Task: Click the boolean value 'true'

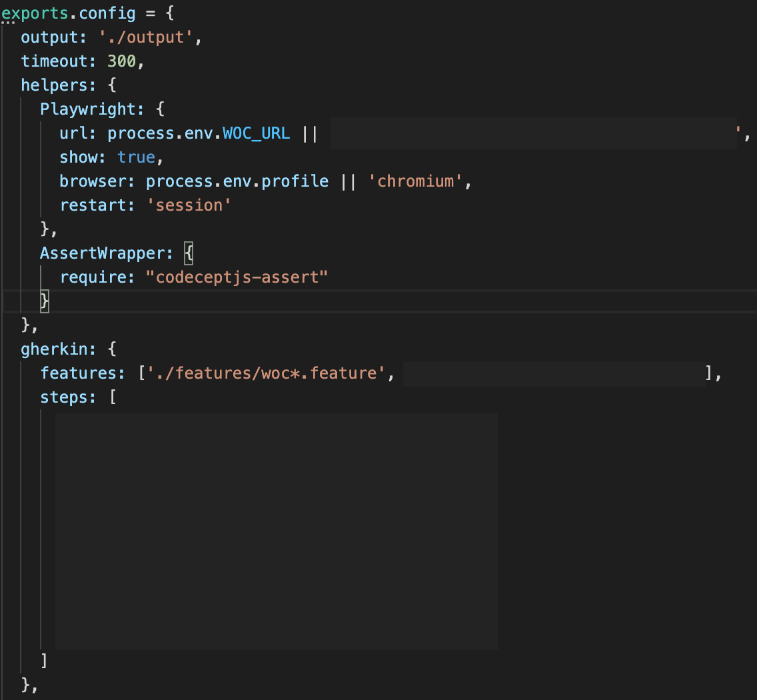Action: point(136,157)
